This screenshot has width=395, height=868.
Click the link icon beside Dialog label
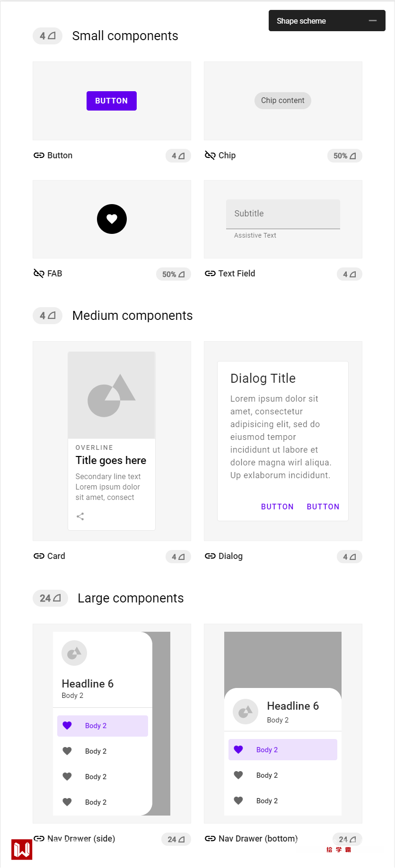click(210, 556)
